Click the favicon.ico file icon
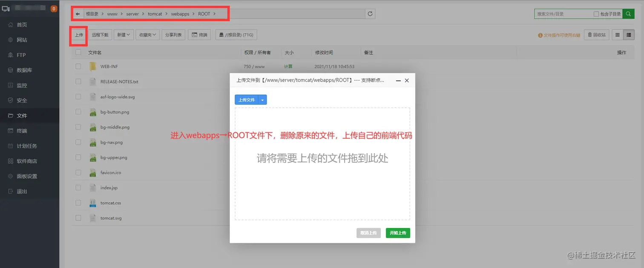Screen dimensions: 644x268 click(93, 173)
